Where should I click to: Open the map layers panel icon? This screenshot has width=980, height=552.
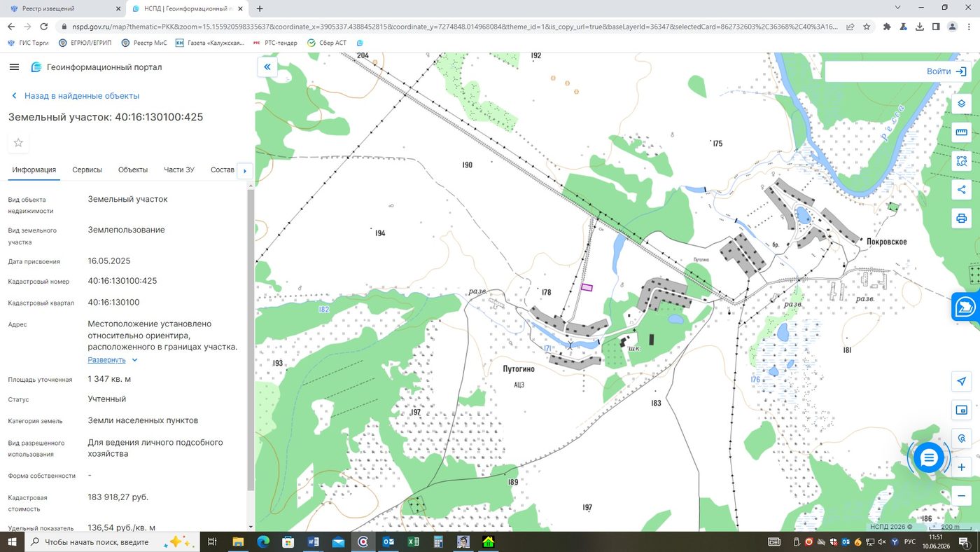tap(961, 104)
